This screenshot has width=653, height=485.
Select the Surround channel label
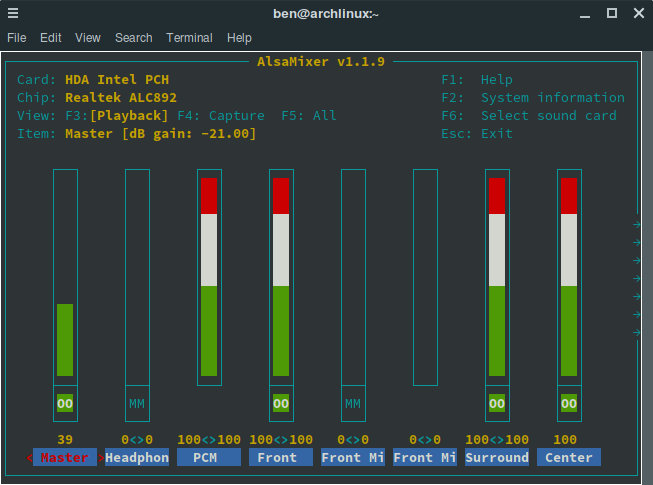pyautogui.click(x=497, y=458)
